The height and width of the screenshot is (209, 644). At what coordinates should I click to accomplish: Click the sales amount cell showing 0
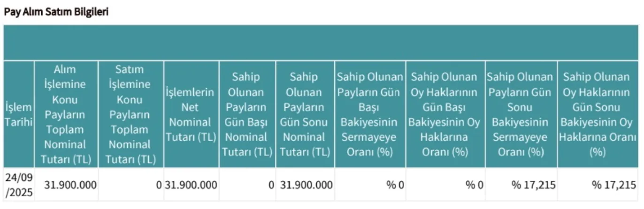pos(130,185)
